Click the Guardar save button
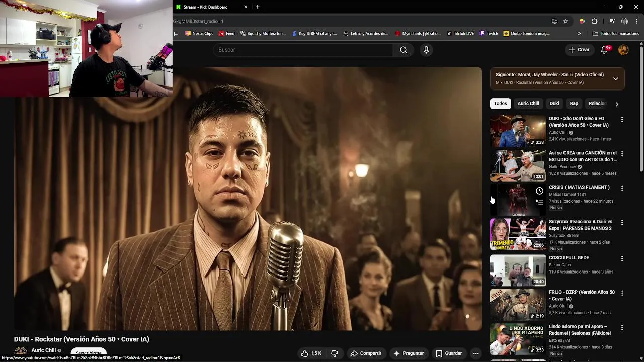 click(449, 353)
